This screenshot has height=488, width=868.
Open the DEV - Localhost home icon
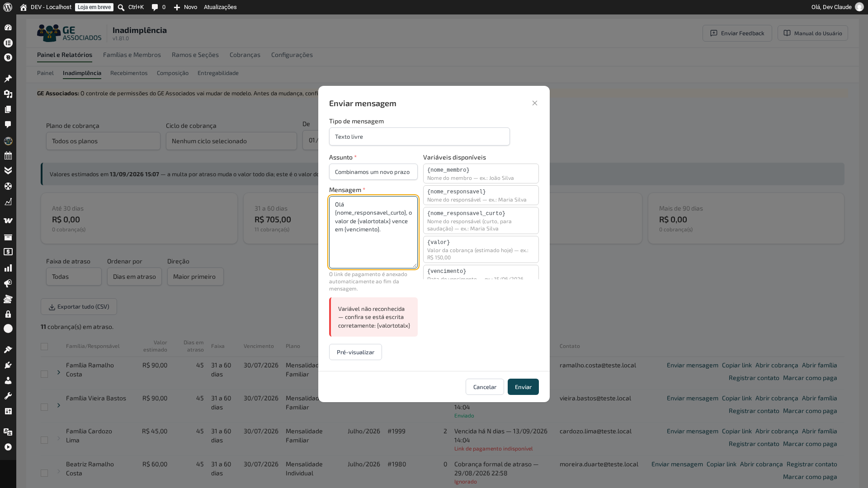pos(24,7)
